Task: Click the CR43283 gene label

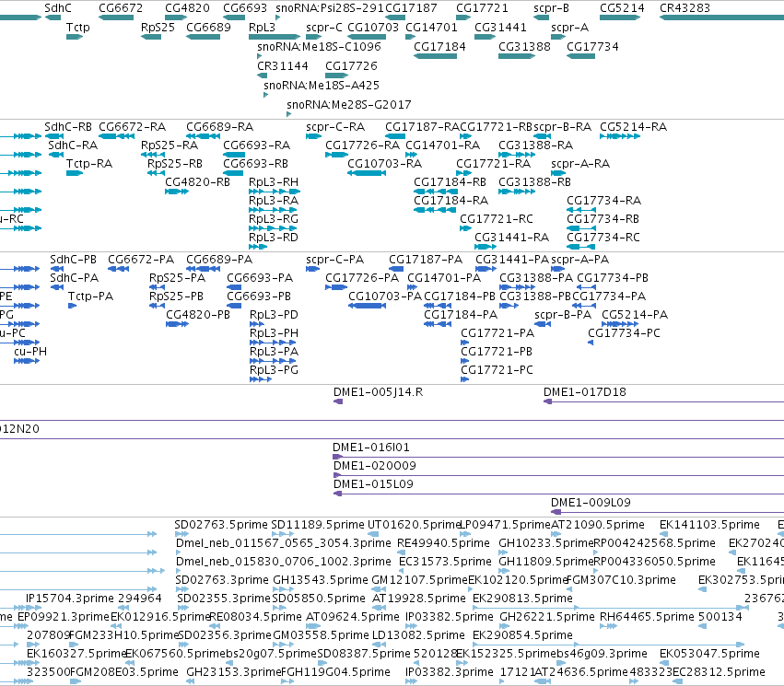Action: (685, 8)
